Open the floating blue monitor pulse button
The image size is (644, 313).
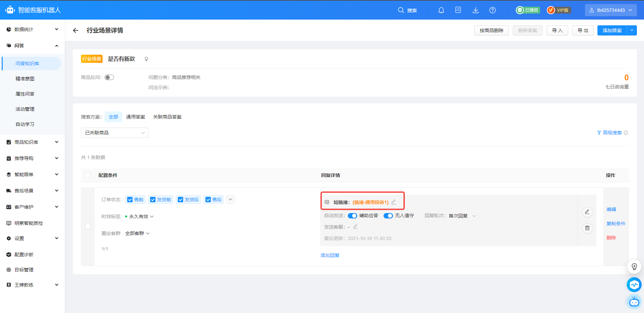634,285
